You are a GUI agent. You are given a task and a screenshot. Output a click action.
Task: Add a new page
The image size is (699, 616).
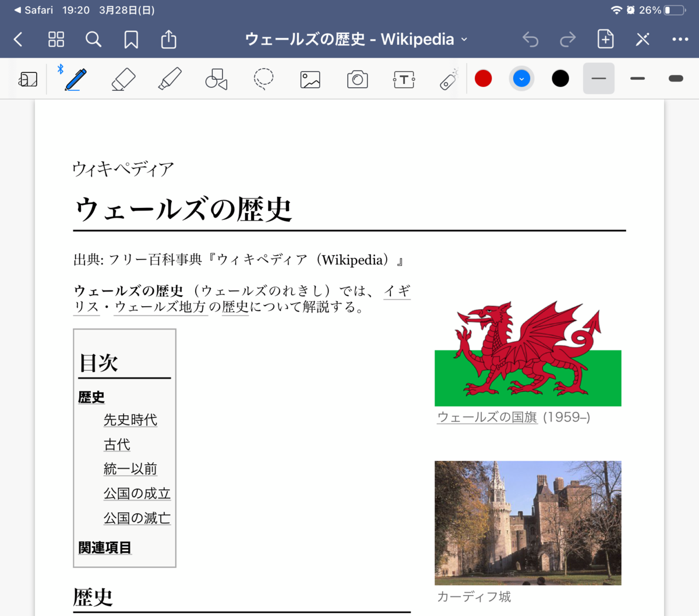click(605, 39)
